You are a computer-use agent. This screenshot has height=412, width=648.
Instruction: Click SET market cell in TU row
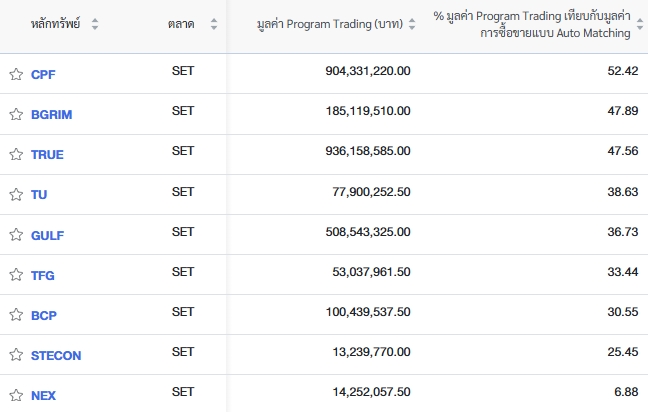183,192
